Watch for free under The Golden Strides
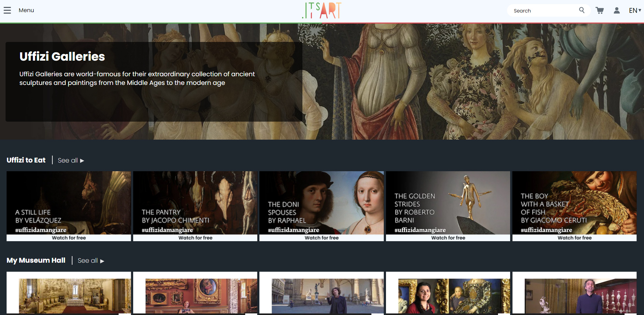 [x=448, y=238]
